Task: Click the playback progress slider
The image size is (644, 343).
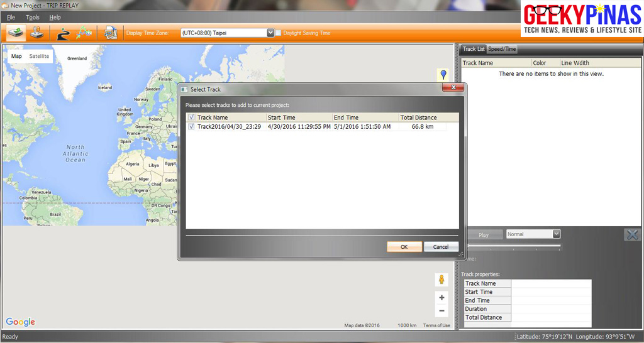Action: (514, 246)
